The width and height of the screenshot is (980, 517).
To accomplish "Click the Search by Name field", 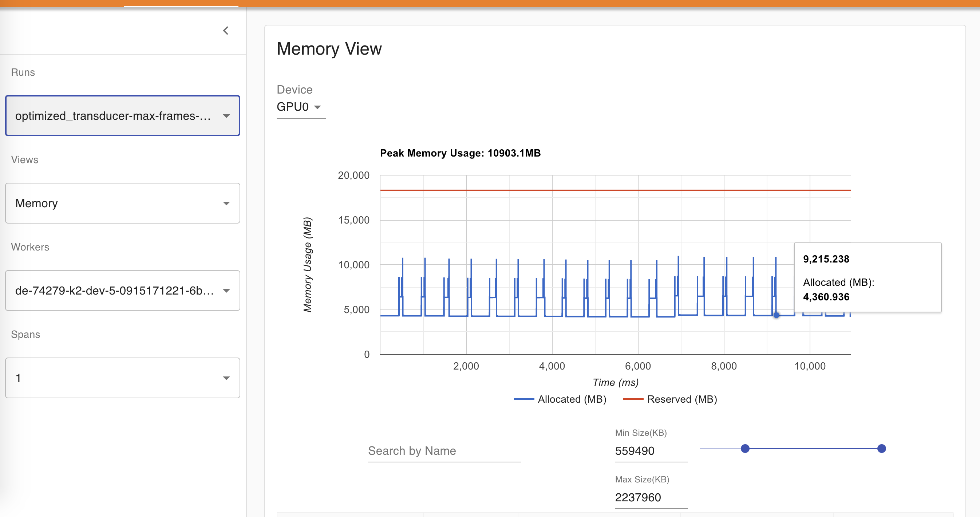I will 444,451.
